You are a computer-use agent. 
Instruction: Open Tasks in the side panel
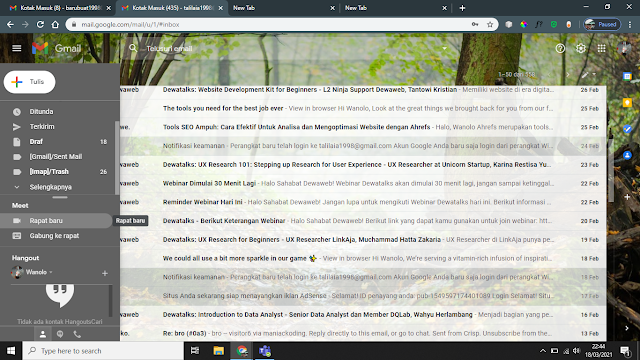[x=627, y=129]
